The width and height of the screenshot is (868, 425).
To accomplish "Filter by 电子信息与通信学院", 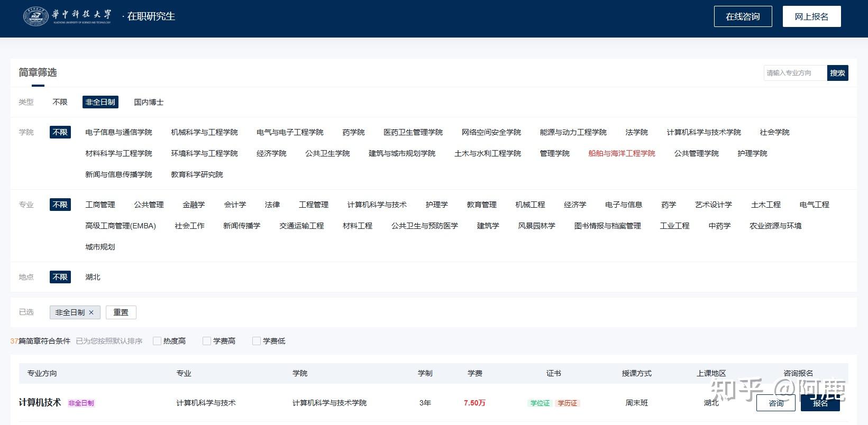I will (x=118, y=132).
